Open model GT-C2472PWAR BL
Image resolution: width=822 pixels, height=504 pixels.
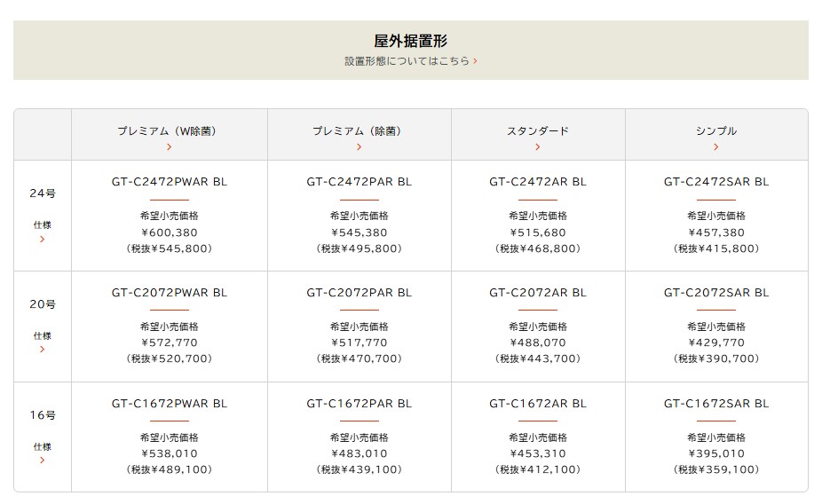tap(169, 182)
